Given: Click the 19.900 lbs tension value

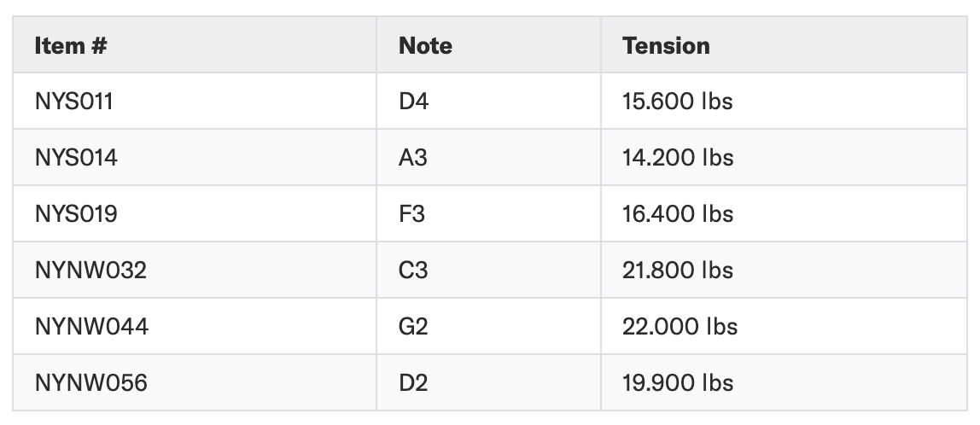Looking at the screenshot, I should coord(678,382).
